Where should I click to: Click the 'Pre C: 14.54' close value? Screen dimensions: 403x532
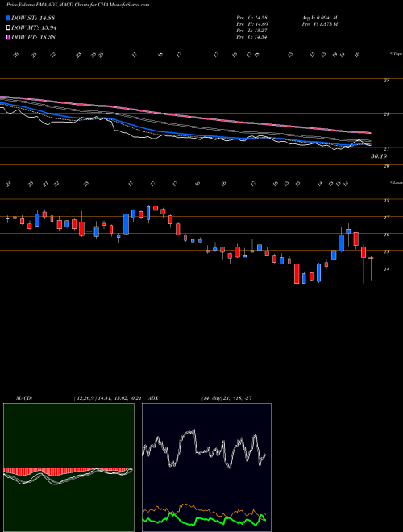coord(253,36)
